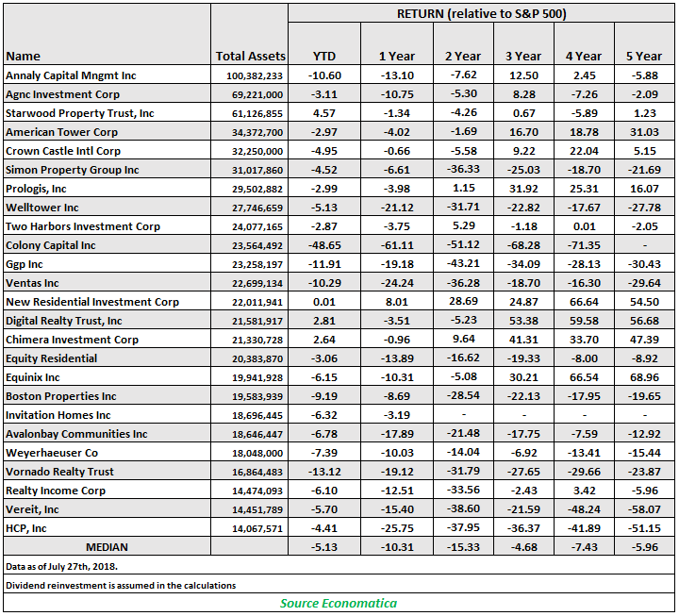Select American Tower 5 Year value 31.03
The image size is (679, 616).
[644, 132]
